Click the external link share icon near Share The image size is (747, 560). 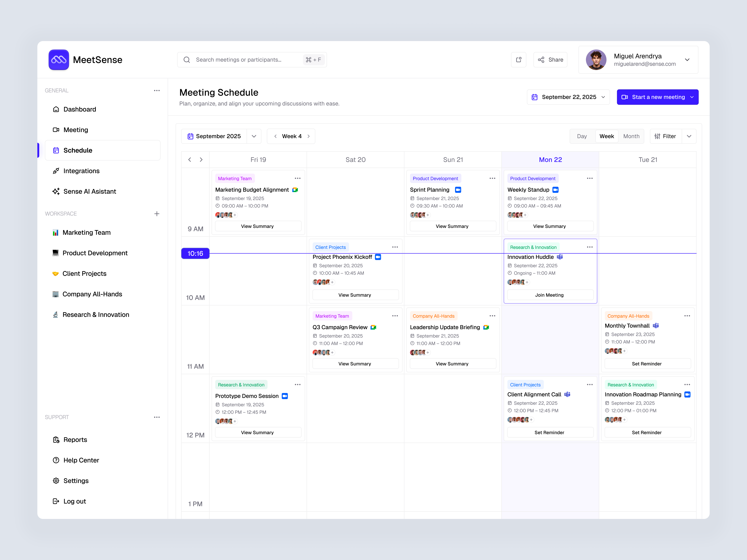click(519, 60)
